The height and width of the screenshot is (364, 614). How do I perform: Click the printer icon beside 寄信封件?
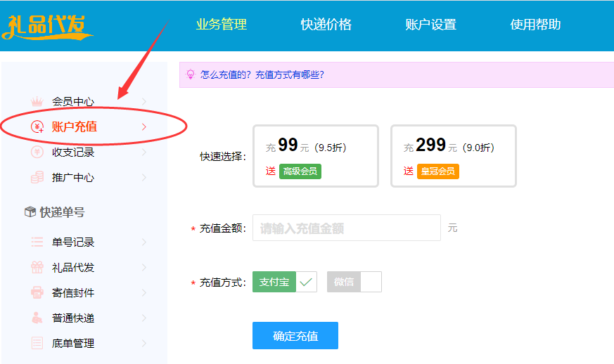[37, 293]
